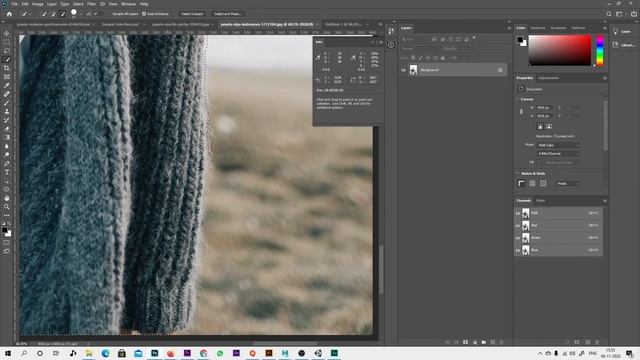Open the Image menu
This screenshot has height=360, width=640.
(38, 4)
